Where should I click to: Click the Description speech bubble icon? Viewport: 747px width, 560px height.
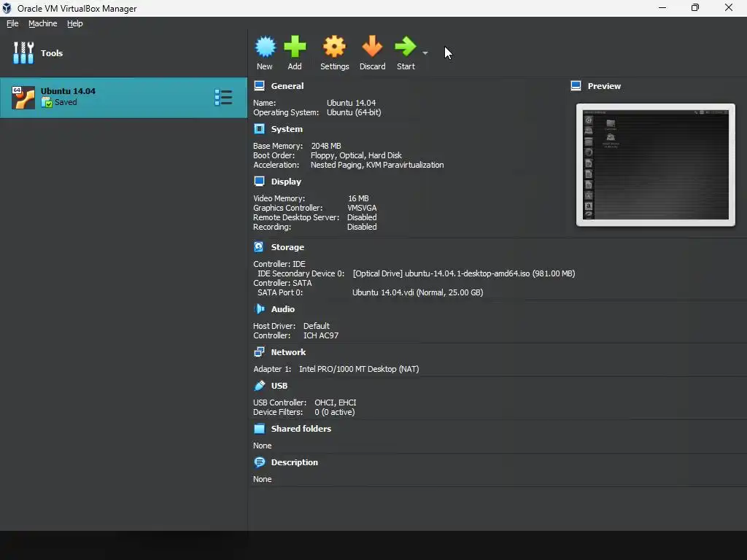[259, 462]
